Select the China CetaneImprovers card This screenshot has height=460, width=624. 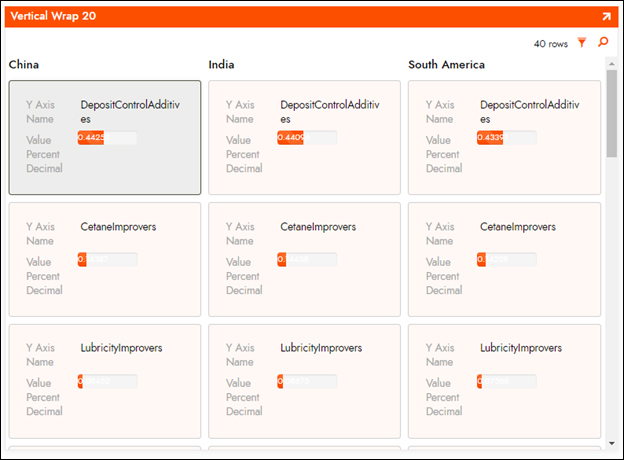point(105,260)
